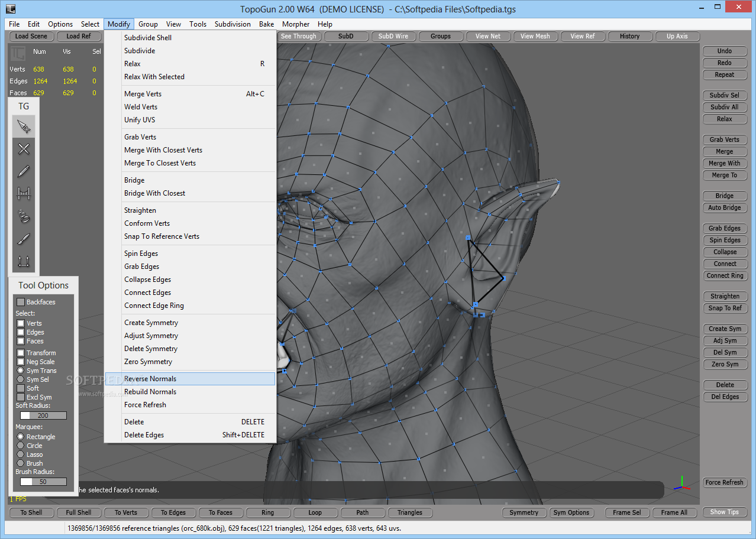Choose Delete Edges in Modify menu
Image resolution: width=756 pixels, height=539 pixels.
190,435
